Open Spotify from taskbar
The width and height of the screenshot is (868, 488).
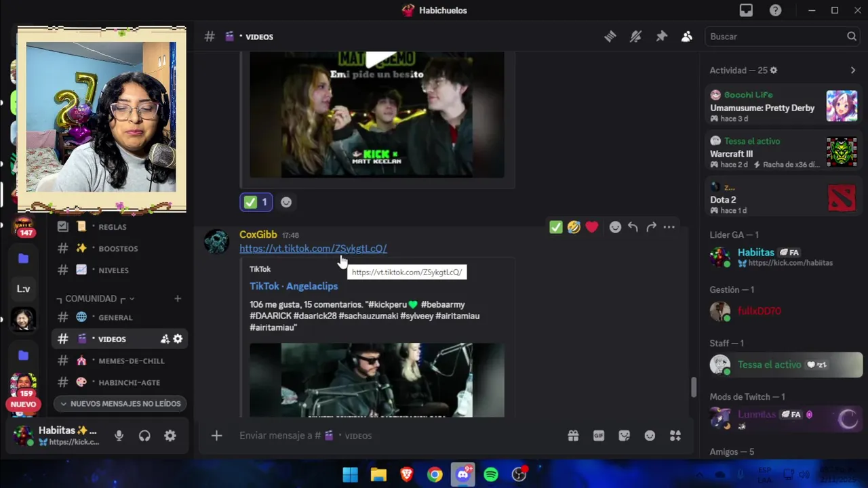click(x=491, y=474)
